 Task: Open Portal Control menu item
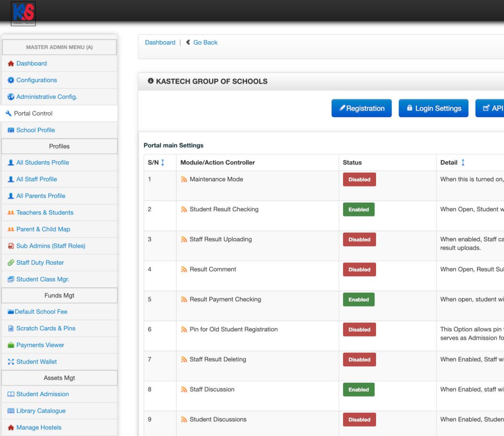(x=33, y=113)
